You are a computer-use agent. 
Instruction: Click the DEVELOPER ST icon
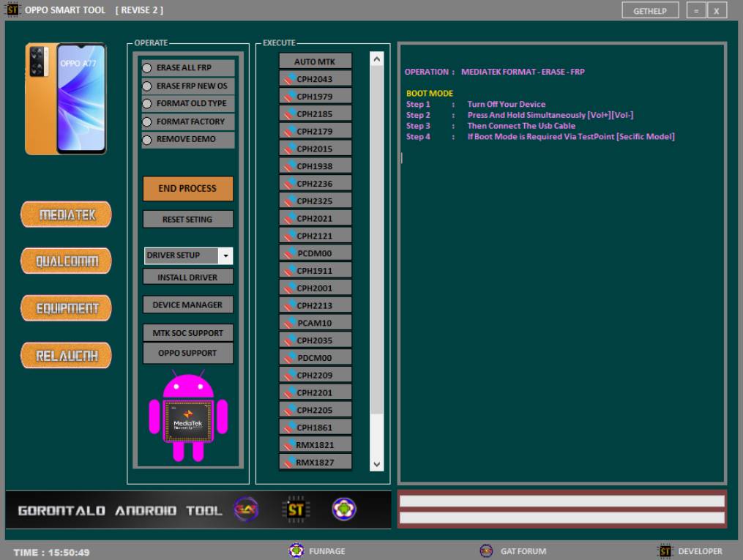coord(665,550)
